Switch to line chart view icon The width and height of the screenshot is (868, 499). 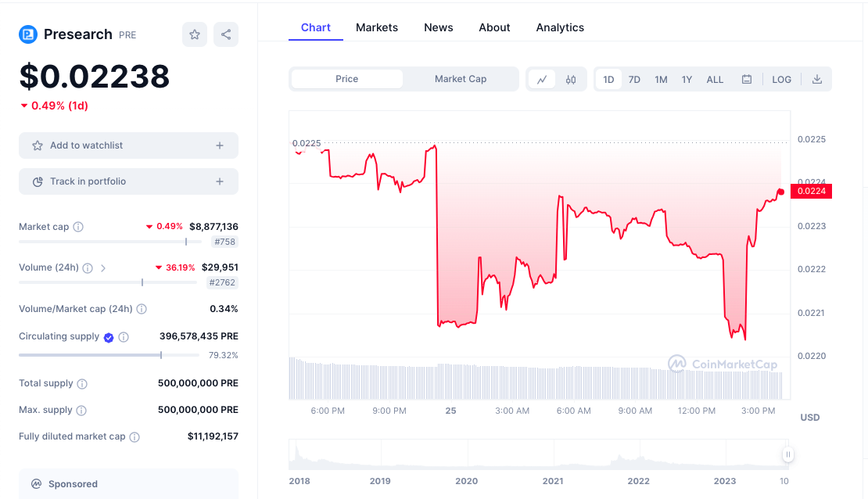pyautogui.click(x=541, y=79)
